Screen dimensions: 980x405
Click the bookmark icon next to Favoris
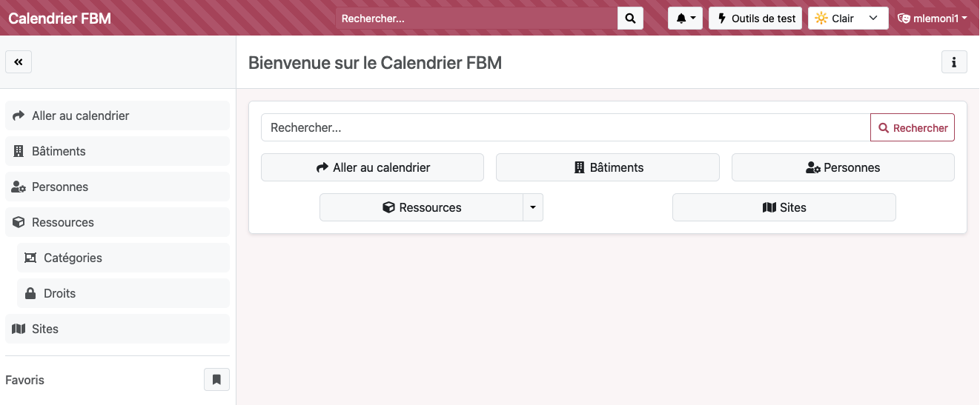(x=216, y=380)
